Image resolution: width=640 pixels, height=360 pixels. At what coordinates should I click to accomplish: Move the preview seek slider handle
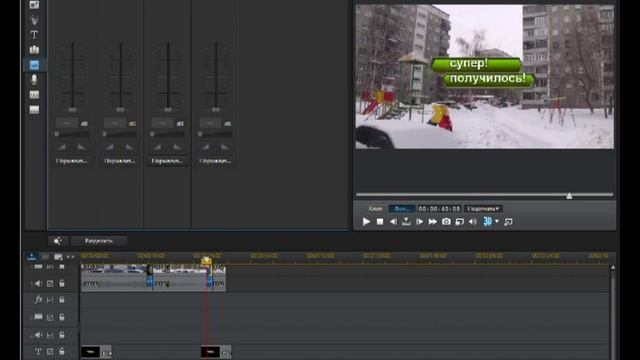pos(569,196)
